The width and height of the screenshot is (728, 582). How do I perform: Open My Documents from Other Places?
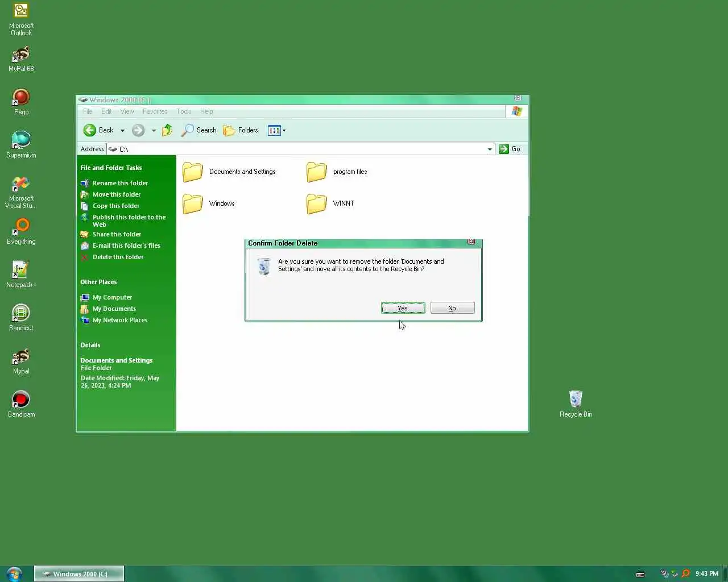[x=114, y=309]
